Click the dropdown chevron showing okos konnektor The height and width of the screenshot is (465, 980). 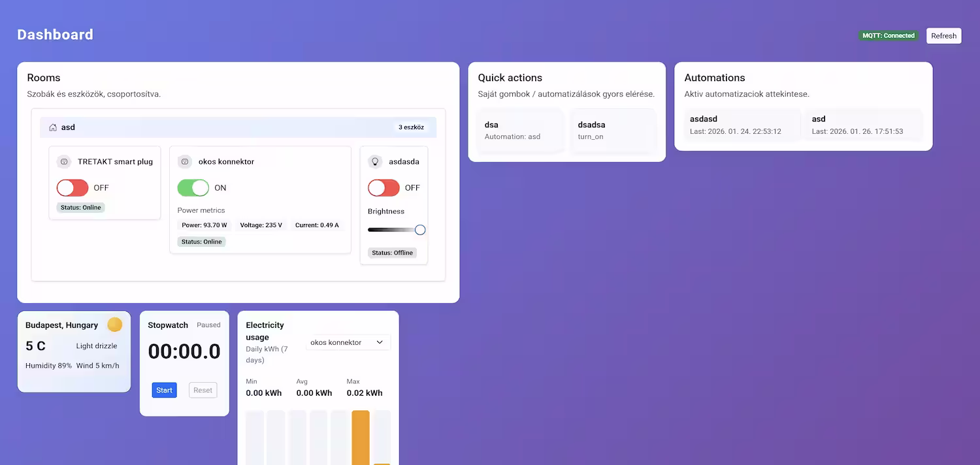(x=379, y=342)
